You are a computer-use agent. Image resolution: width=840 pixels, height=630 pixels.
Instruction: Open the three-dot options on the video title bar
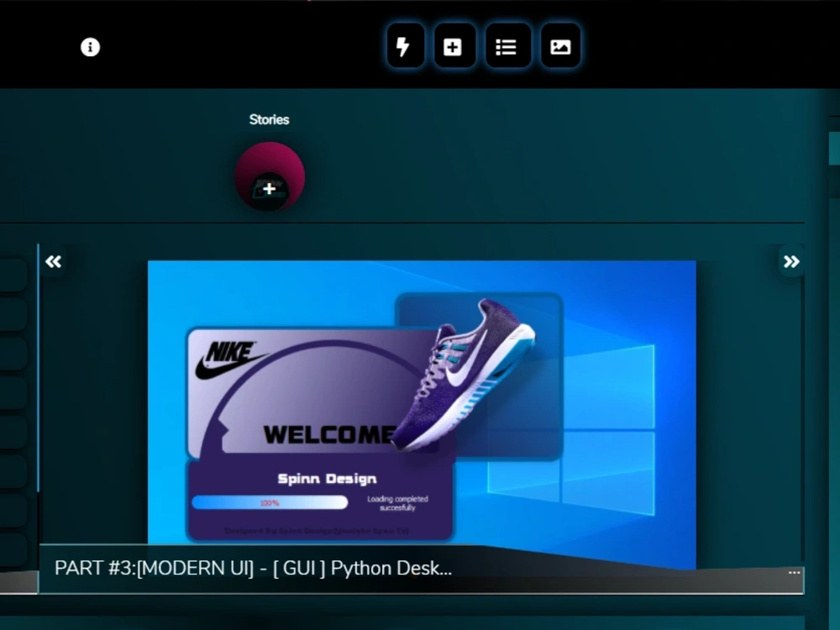coord(793,571)
